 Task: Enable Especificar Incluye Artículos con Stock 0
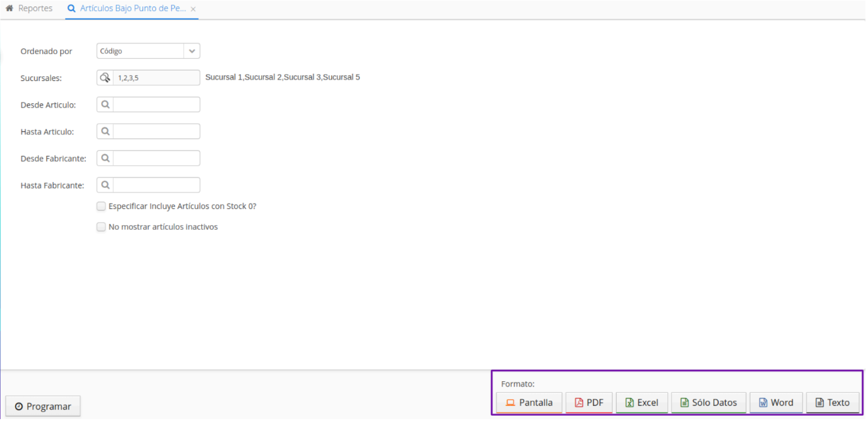101,206
